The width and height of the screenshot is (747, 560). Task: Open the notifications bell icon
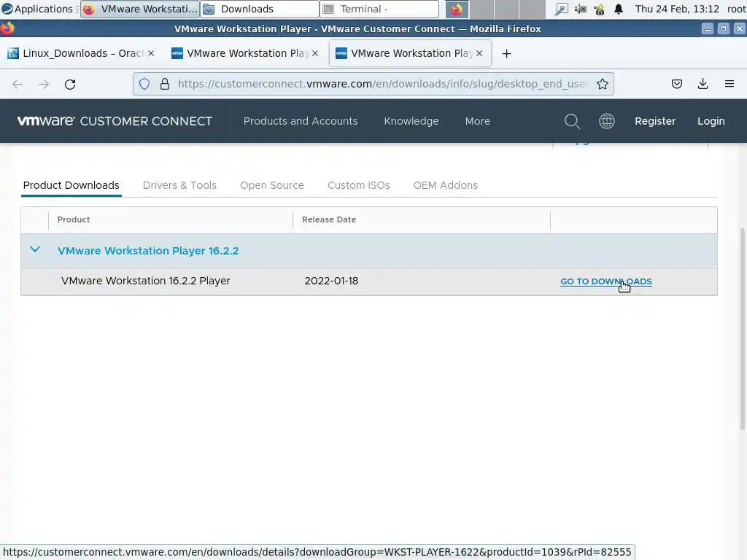619,9
